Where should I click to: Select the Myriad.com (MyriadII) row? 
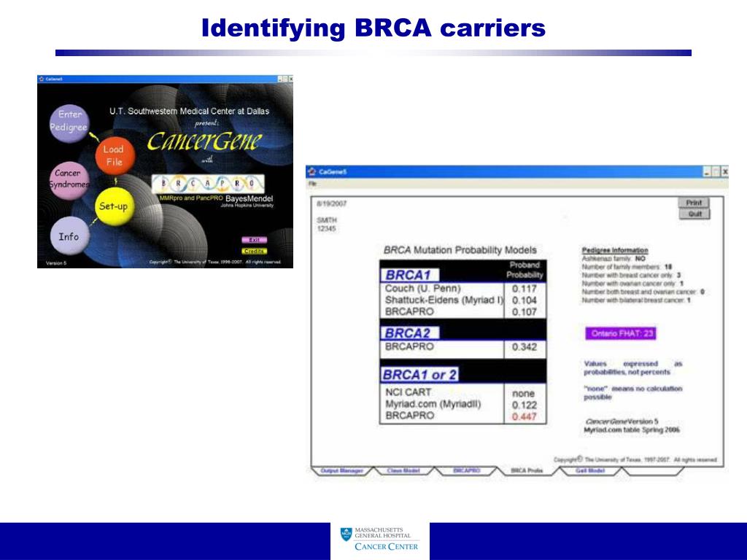point(462,404)
